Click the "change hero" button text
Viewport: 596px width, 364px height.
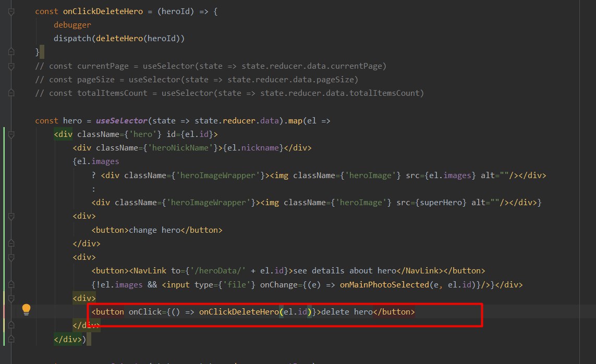pos(154,230)
